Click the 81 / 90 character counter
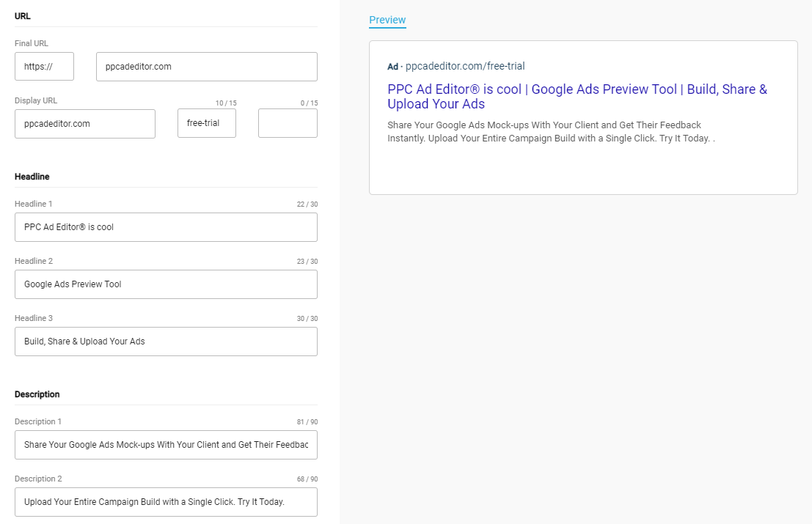 click(307, 422)
